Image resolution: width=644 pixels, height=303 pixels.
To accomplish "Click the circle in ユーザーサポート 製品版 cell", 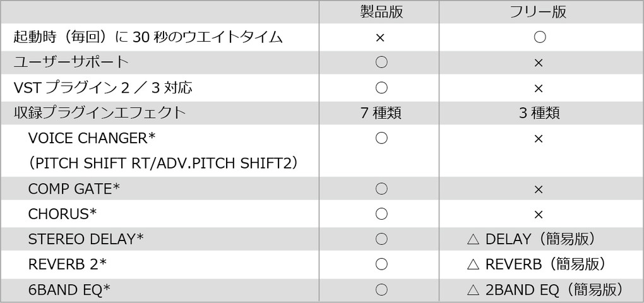I will pos(381,62).
